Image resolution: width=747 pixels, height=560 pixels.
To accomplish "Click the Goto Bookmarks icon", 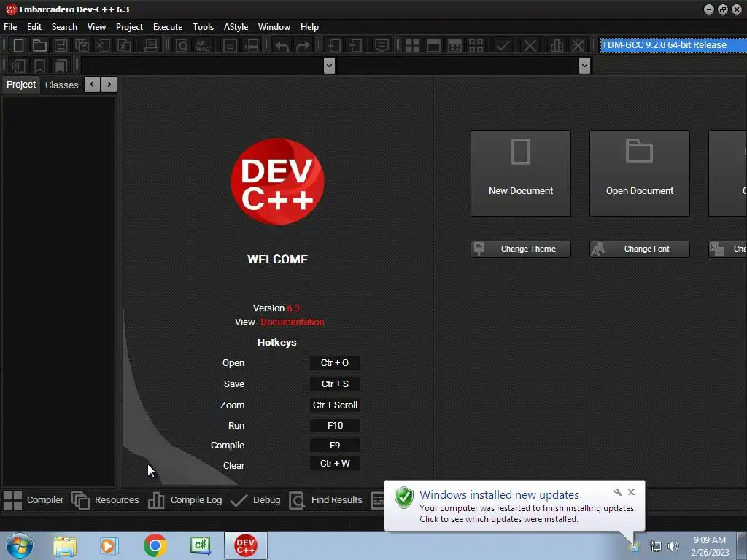I will click(x=61, y=66).
